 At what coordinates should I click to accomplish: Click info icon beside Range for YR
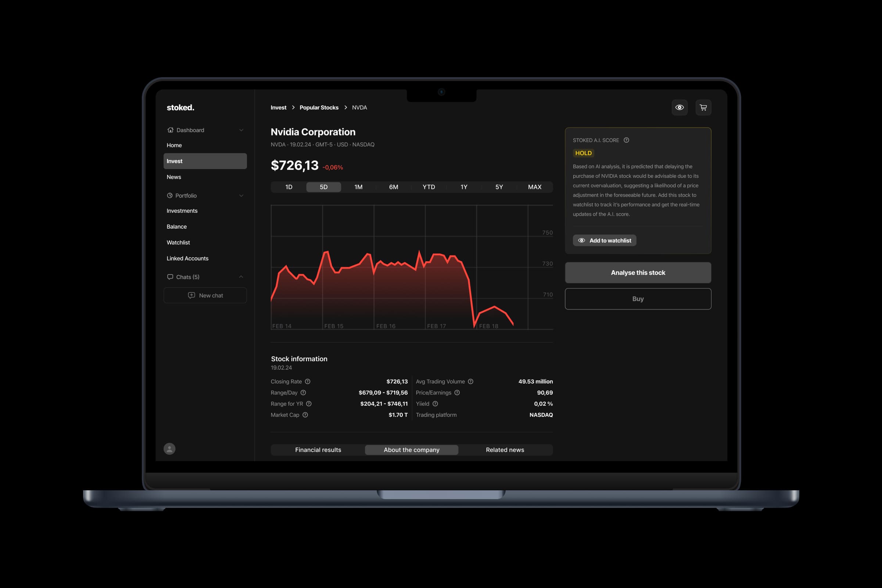pos(309,404)
